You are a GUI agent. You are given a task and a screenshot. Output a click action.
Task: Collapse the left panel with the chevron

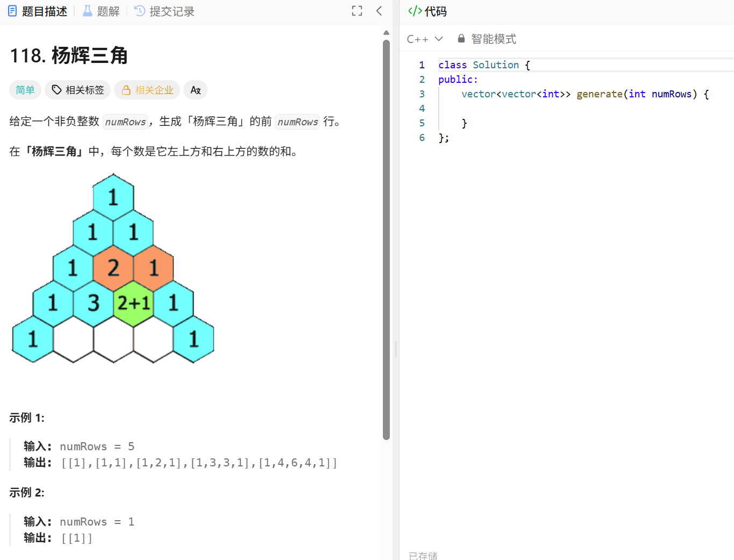(x=379, y=11)
